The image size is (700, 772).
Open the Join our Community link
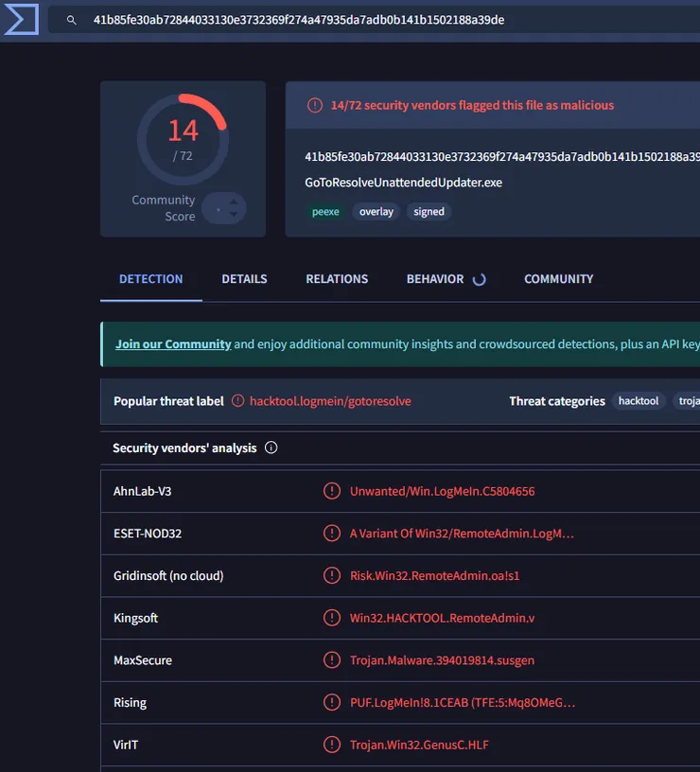point(173,344)
